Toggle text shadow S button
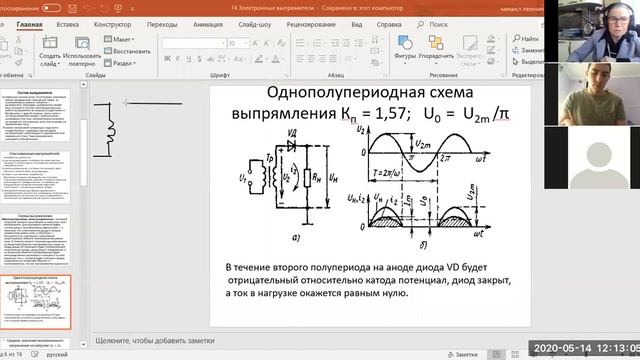Image resolution: width=640 pixels, height=360 pixels. pyautogui.click(x=199, y=59)
